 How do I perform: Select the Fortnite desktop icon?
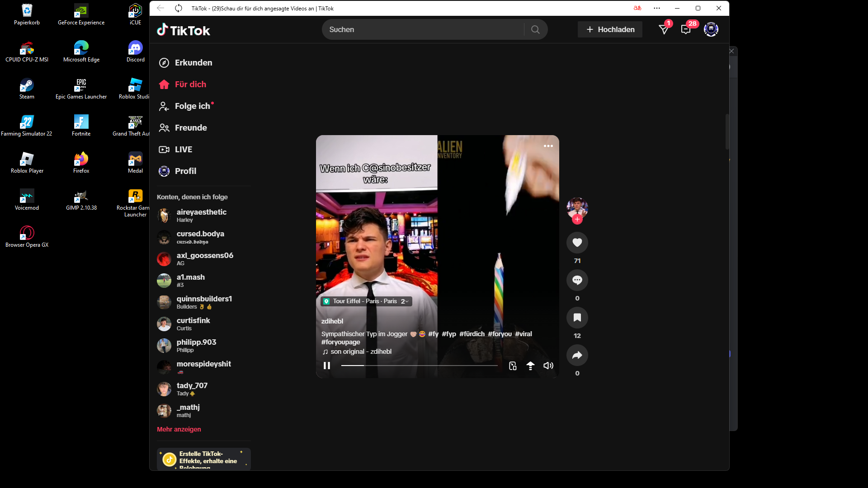point(81,126)
